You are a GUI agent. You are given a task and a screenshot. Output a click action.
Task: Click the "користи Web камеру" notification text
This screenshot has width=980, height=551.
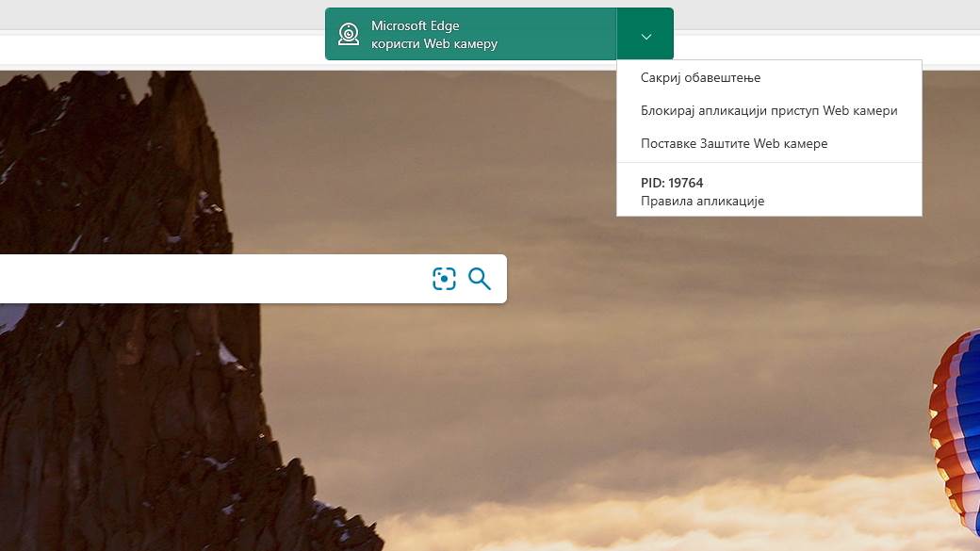434,44
